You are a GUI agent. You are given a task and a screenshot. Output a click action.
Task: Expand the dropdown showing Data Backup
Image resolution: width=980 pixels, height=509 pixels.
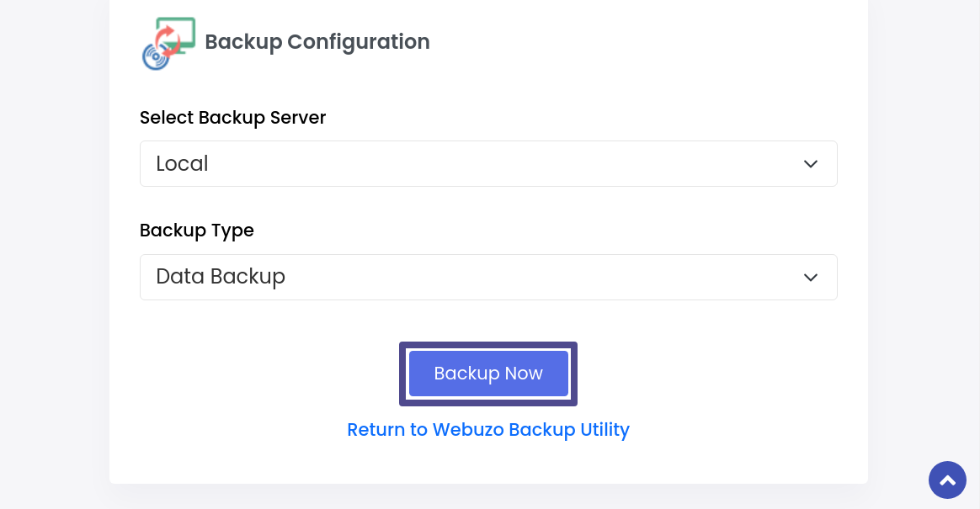(x=488, y=278)
